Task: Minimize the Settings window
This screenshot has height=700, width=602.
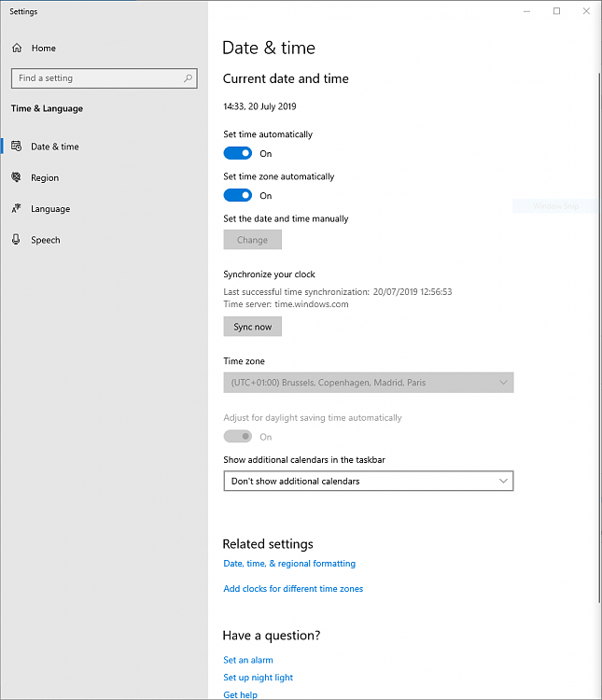Action: 527,11
